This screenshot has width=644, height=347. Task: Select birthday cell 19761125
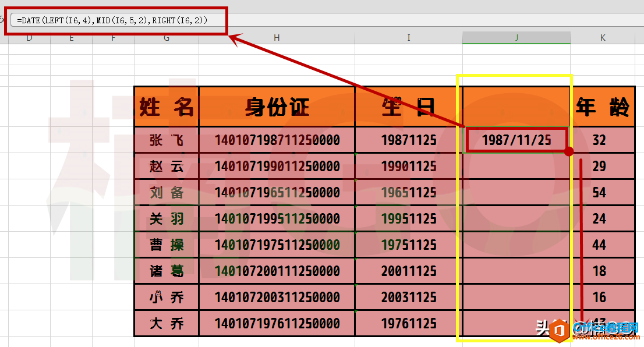tap(409, 323)
